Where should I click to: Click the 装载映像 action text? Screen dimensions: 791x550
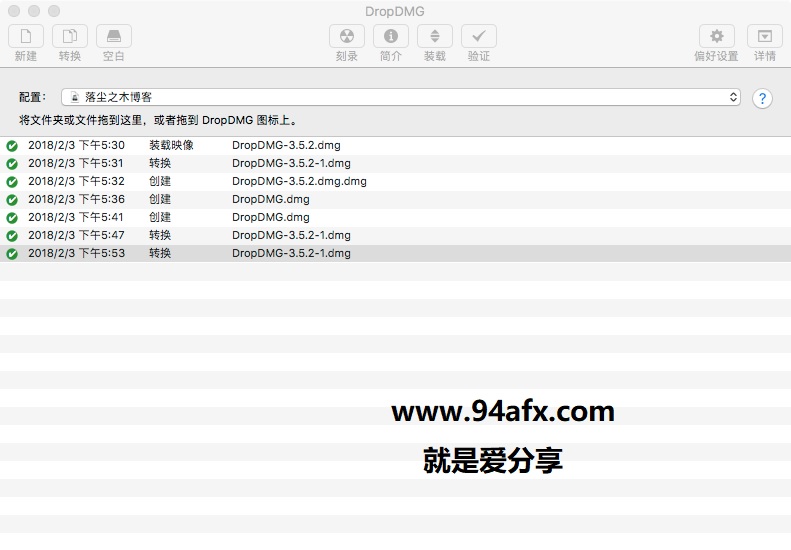(x=172, y=145)
